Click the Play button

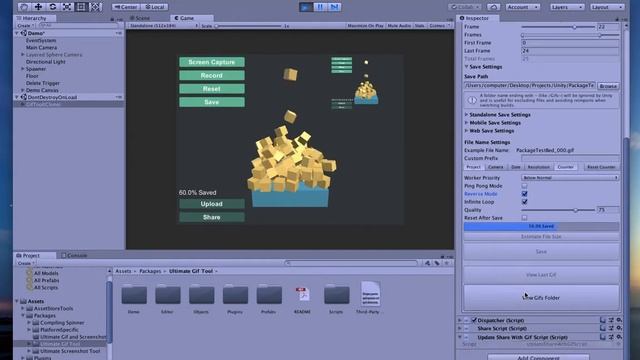[305, 7]
